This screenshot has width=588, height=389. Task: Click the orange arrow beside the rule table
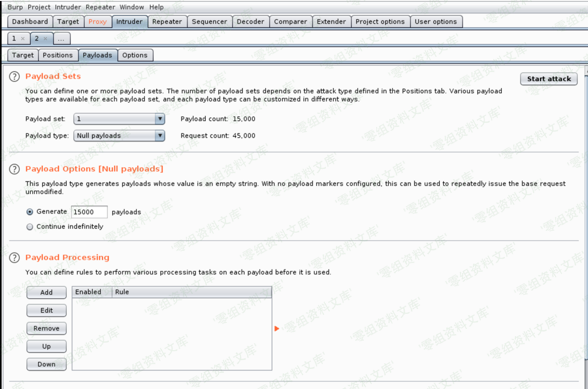[276, 329]
